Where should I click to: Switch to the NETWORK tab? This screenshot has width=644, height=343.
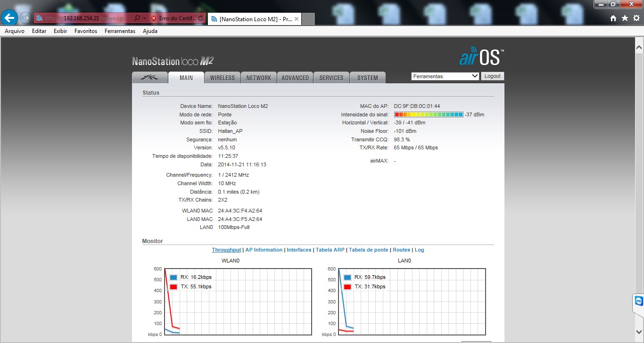tap(259, 78)
